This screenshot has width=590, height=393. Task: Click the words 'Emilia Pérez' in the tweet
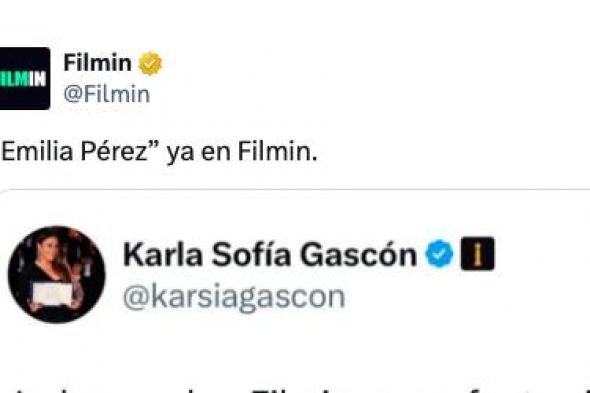75,152
